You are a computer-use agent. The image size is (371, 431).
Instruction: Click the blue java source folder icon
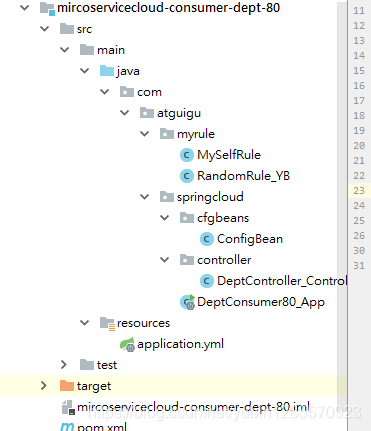107,71
